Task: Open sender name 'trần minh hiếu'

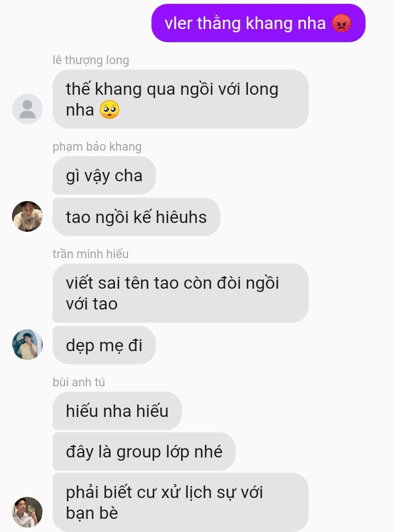Action: point(90,254)
